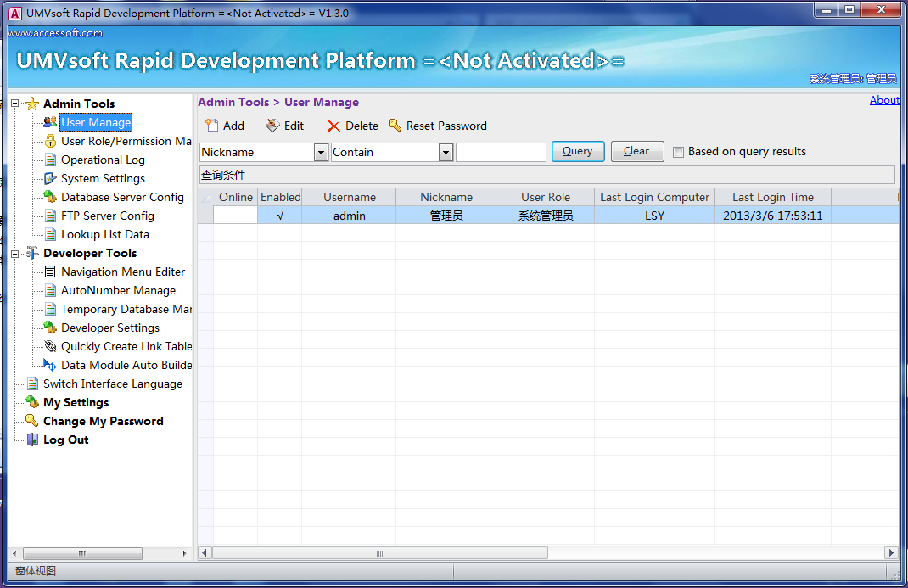
Task: Click the Change My Password key icon
Action: (x=32, y=421)
